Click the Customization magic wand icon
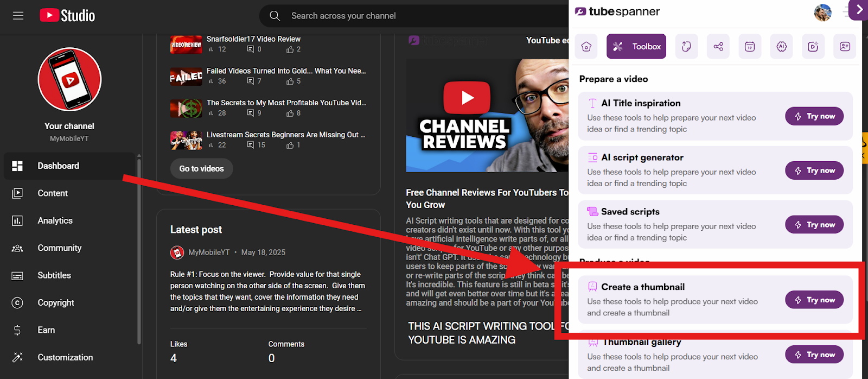 click(17, 357)
